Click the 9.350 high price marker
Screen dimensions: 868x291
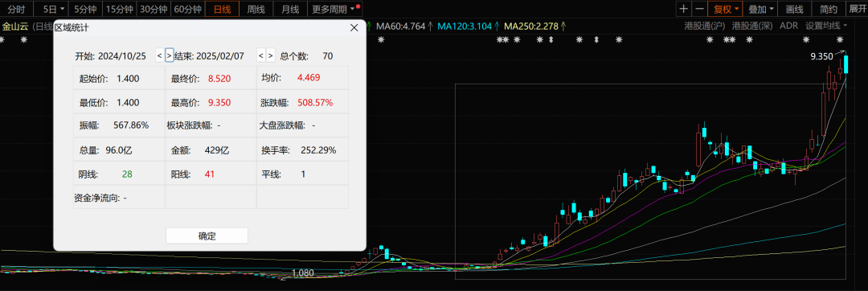coord(821,56)
